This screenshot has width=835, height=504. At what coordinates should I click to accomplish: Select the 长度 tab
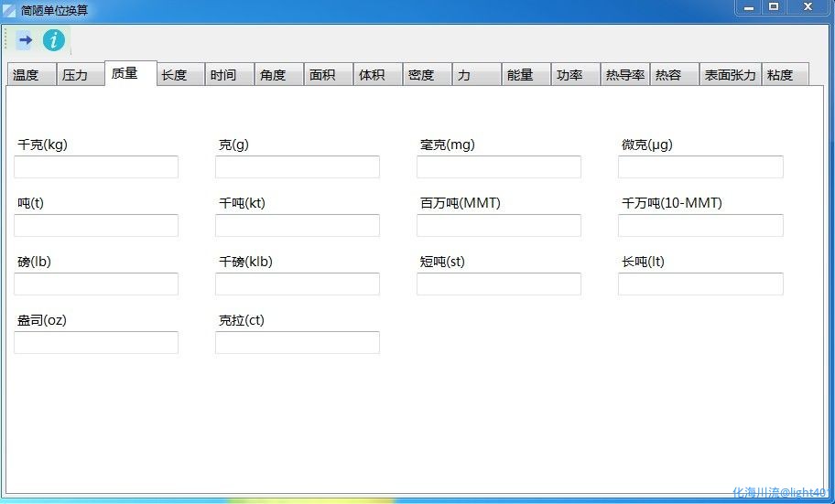tap(179, 75)
